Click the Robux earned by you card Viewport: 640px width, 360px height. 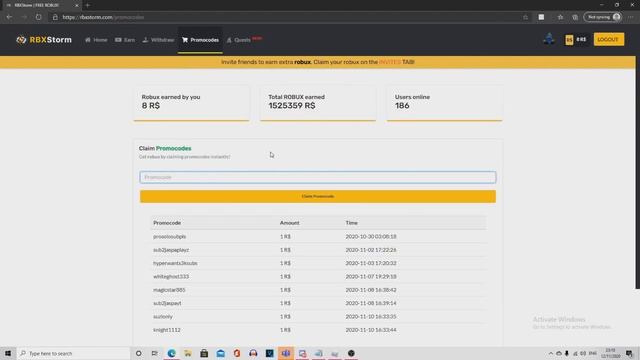pyautogui.click(x=191, y=103)
